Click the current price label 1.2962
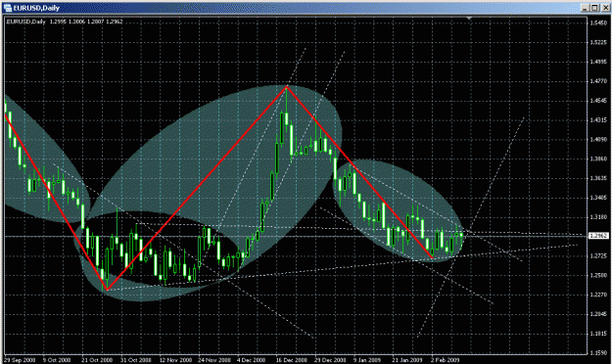 598,236
